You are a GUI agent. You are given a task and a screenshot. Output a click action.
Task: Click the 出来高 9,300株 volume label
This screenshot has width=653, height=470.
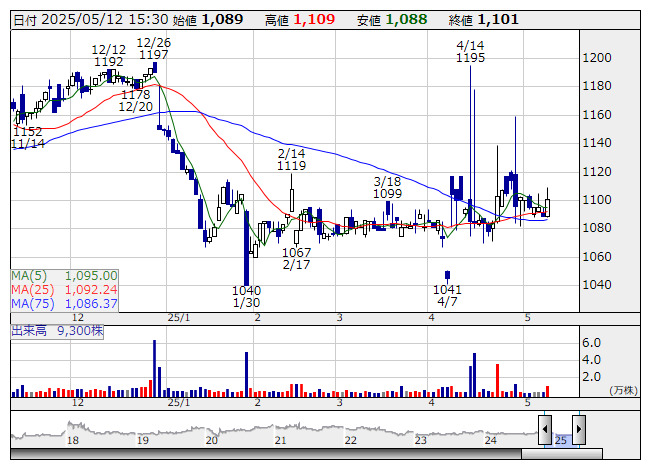click(57, 331)
